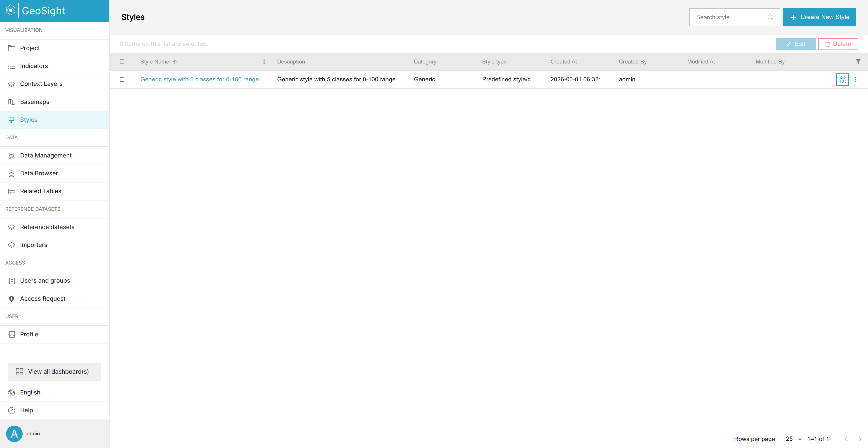
Task: Open sharing permissions icon for Generic style
Action: [842, 80]
